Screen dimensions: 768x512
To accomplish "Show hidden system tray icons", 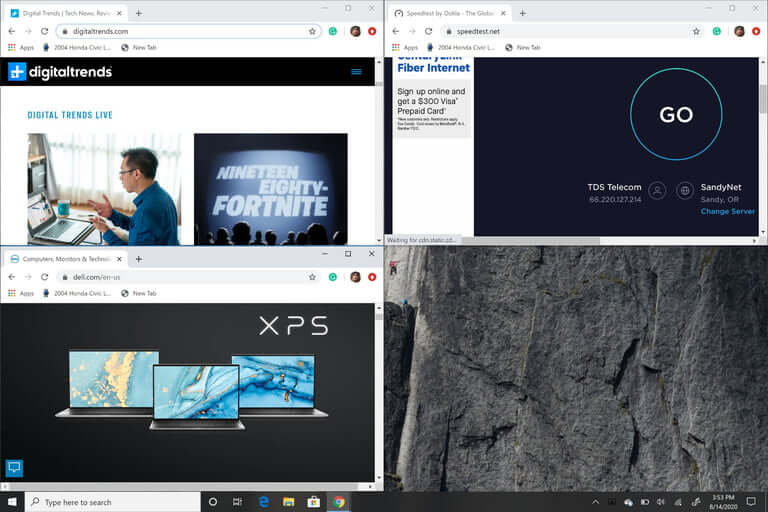I will [595, 502].
